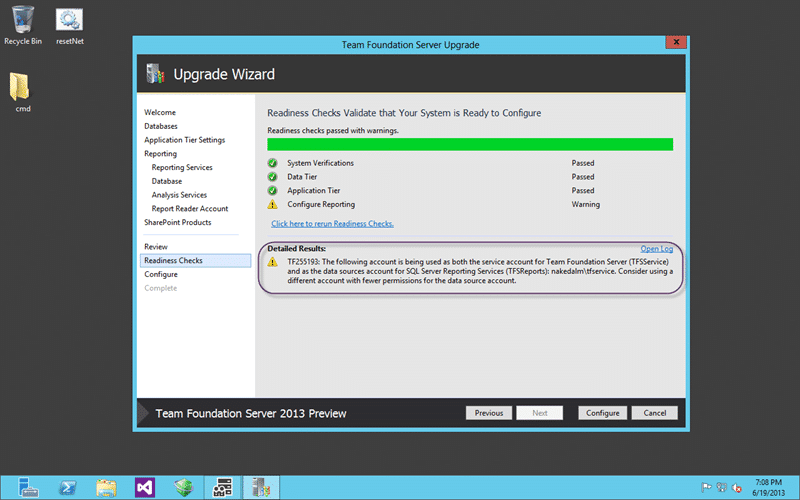Switch to the network diagram taskbar app
This screenshot has width=800, height=500.
coord(222,488)
